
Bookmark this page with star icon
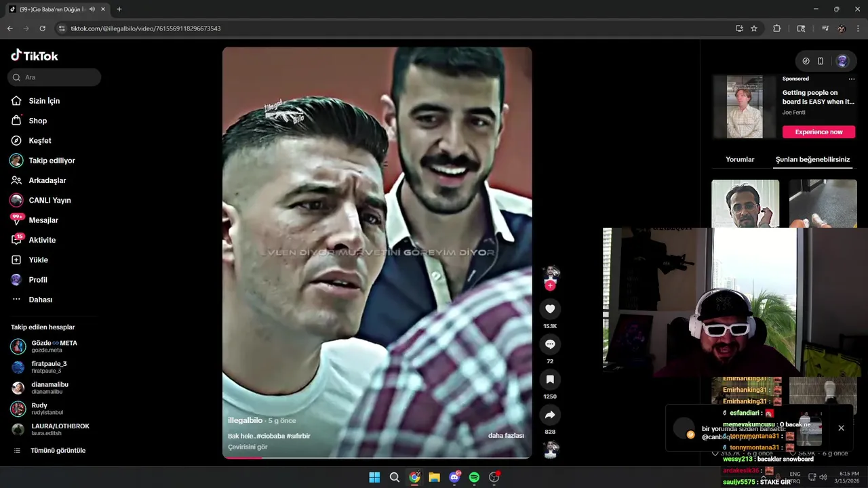tap(754, 28)
